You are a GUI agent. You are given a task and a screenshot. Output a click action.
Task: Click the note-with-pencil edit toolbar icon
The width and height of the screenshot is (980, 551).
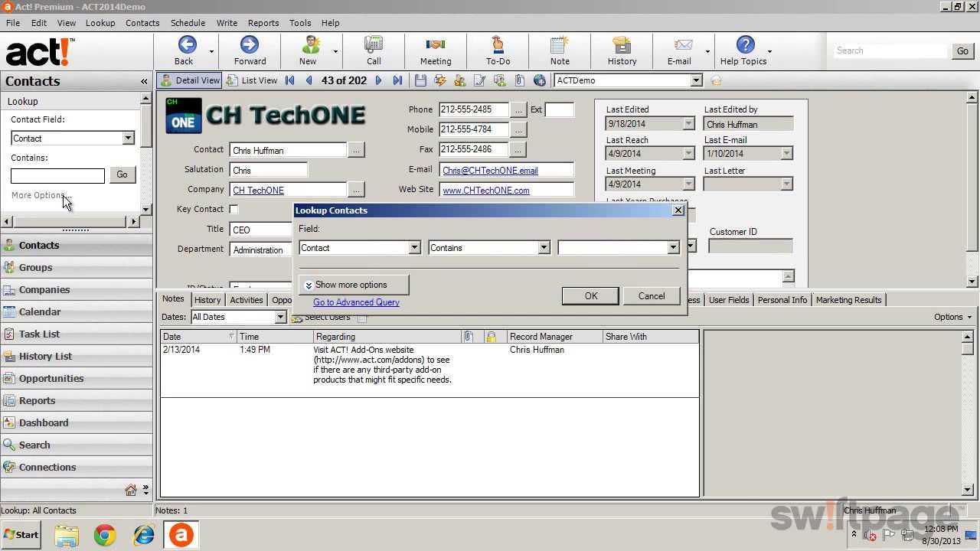480,80
